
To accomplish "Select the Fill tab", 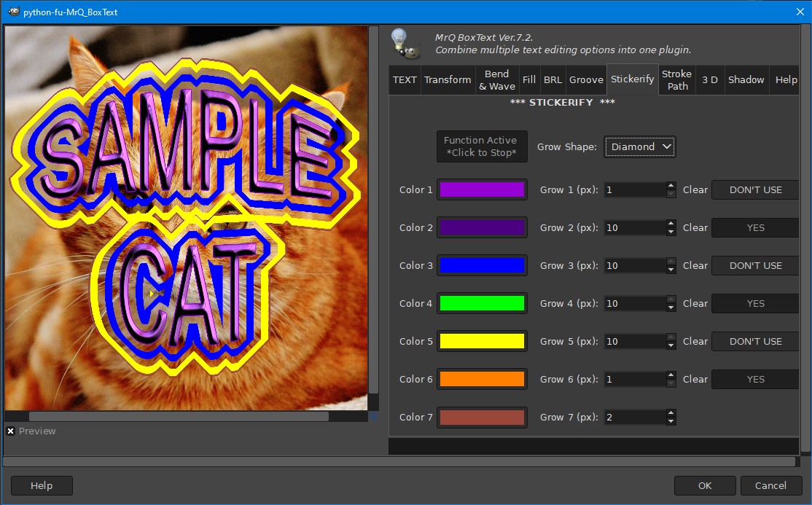I will point(528,79).
